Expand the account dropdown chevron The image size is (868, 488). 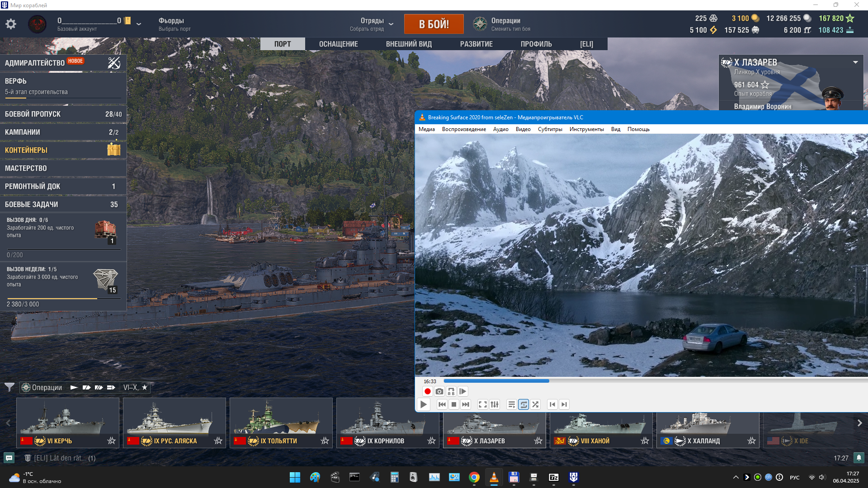point(139,24)
